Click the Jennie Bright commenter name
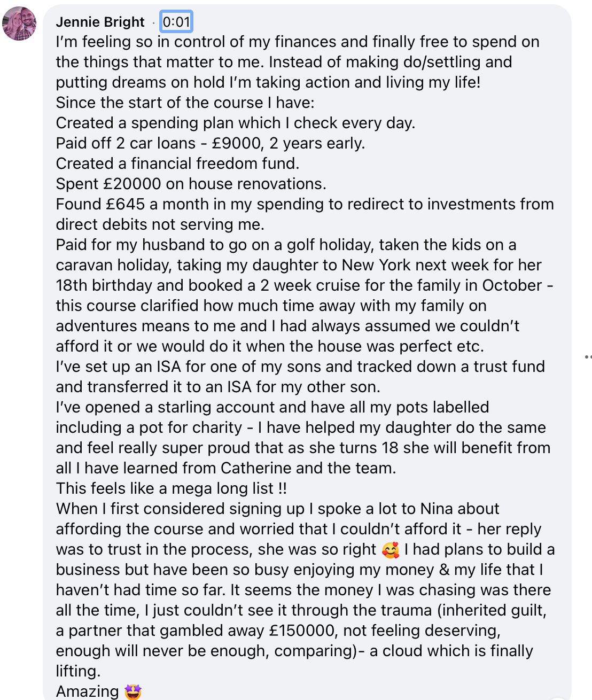Screen dimensions: 592x700 click(x=100, y=22)
